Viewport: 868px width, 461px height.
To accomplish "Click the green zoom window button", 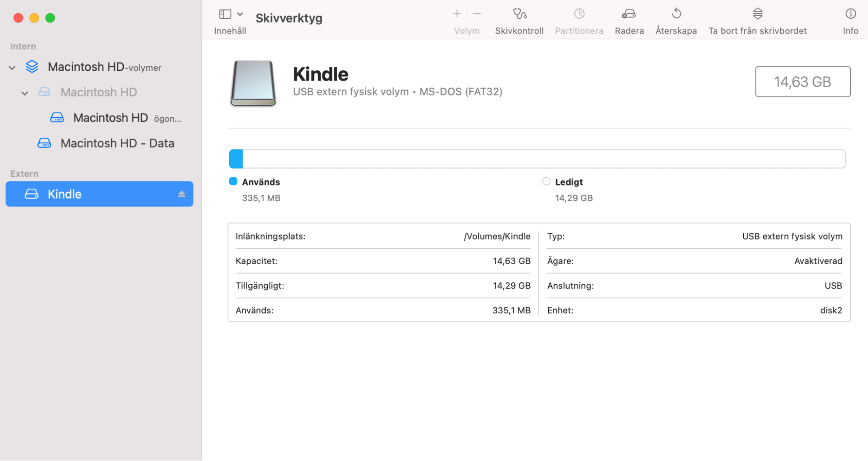I will (50, 18).
